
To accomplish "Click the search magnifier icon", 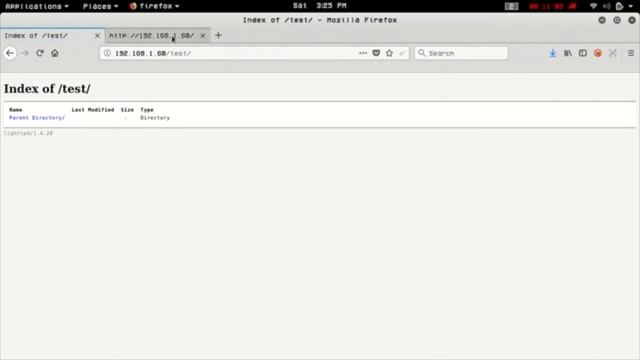I will tap(422, 53).
